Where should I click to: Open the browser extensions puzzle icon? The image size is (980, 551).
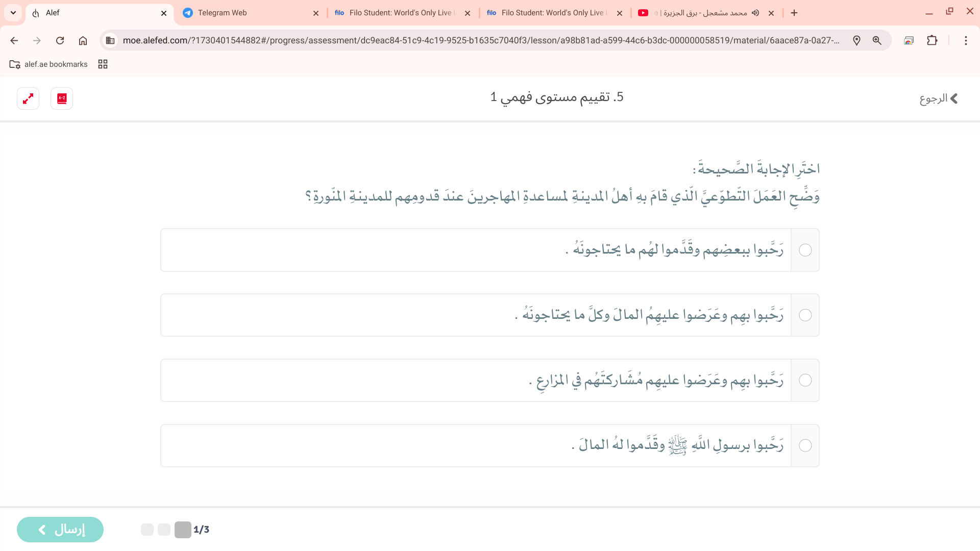(x=932, y=41)
